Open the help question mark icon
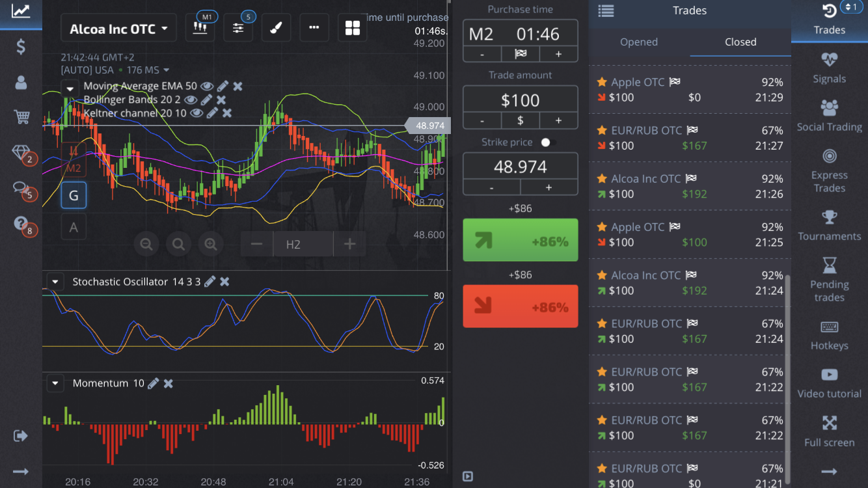 click(21, 224)
